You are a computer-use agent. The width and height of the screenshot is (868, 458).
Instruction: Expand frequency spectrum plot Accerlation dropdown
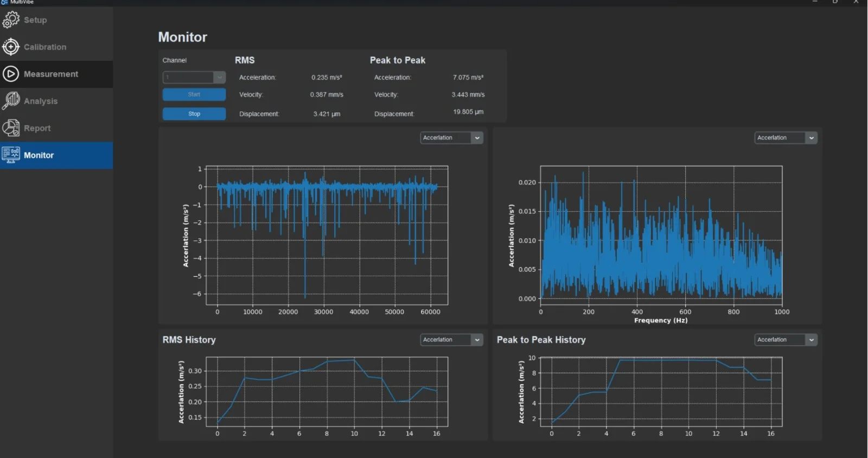click(786, 138)
